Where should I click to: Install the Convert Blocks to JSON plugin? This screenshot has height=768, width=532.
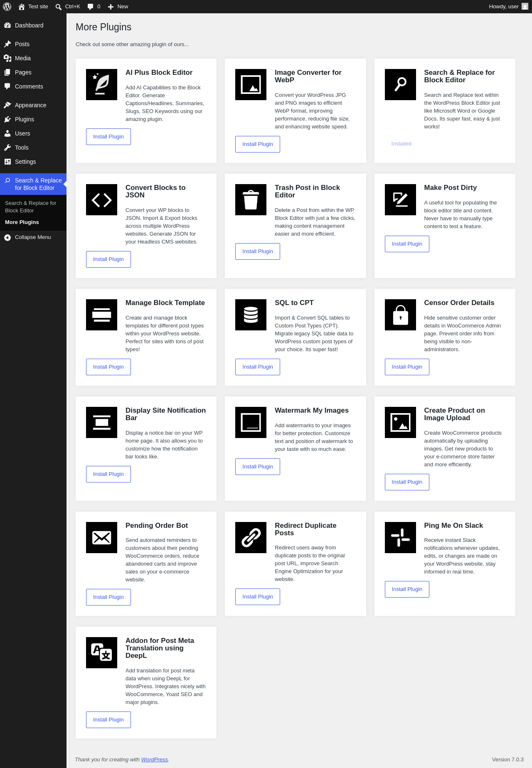coord(108,259)
